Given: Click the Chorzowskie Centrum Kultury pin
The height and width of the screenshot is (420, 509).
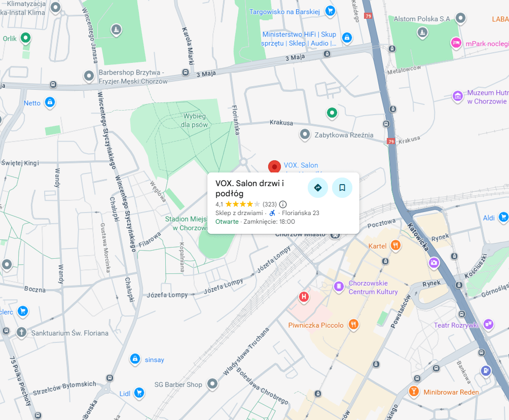Looking at the screenshot, I should point(339,287).
